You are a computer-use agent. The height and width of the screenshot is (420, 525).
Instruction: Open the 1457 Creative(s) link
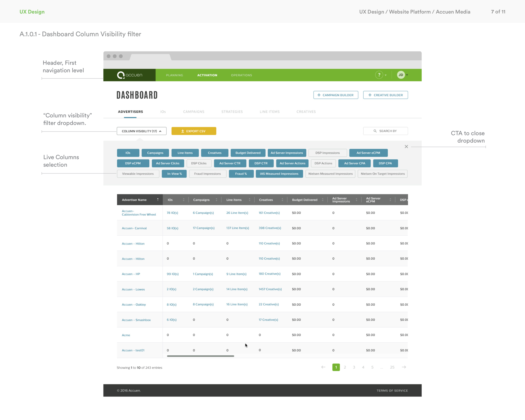(x=270, y=289)
